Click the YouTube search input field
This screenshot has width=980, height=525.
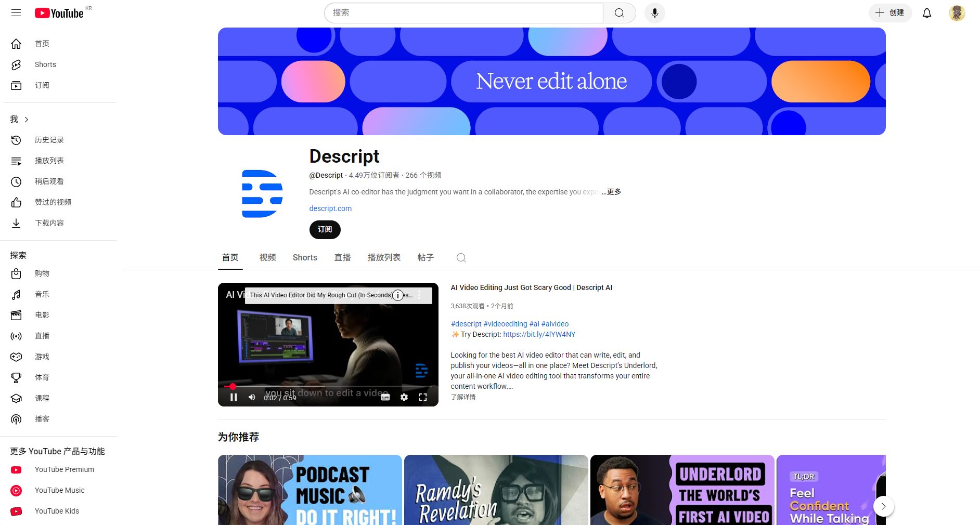pos(463,13)
